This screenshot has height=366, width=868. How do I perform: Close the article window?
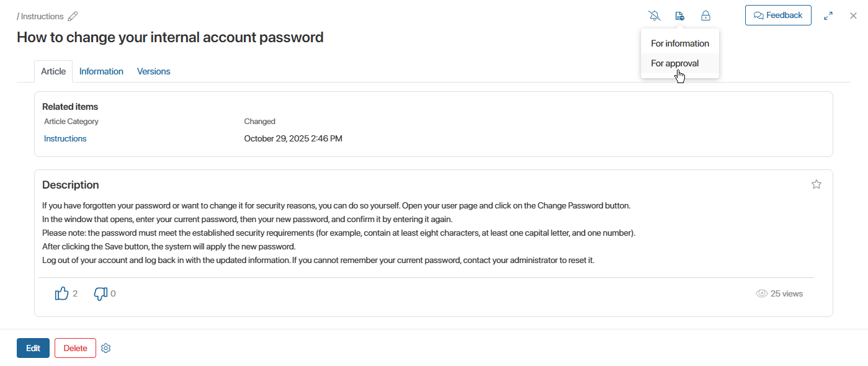point(853,16)
